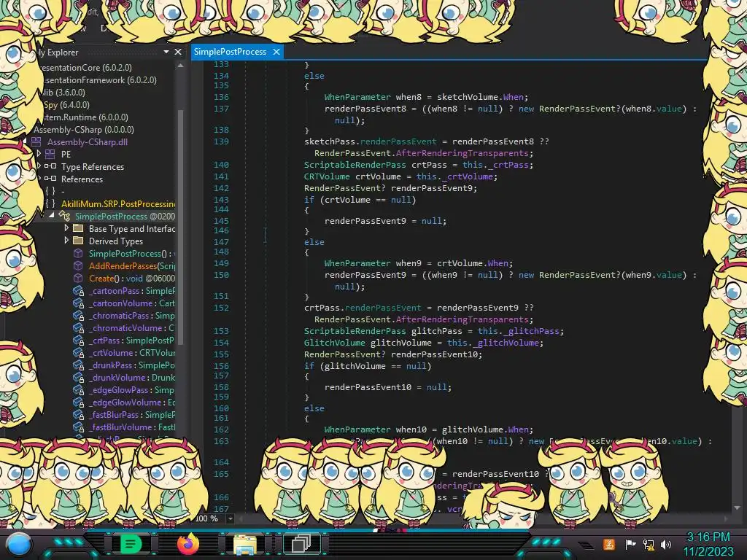The height and width of the screenshot is (560, 747).
Task: Close the Assembly Explorer panel
Action: [178, 52]
